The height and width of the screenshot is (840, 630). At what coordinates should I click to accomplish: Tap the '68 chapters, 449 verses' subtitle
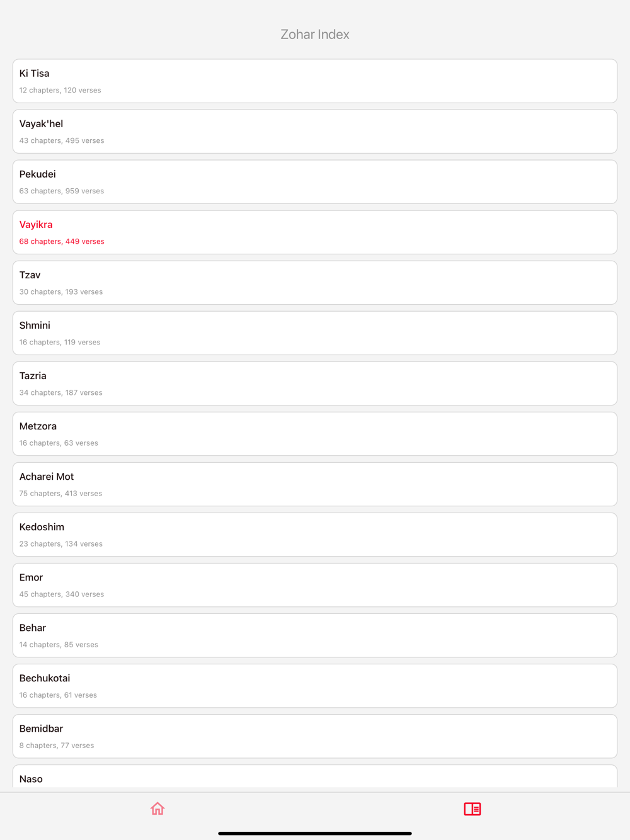tap(62, 241)
